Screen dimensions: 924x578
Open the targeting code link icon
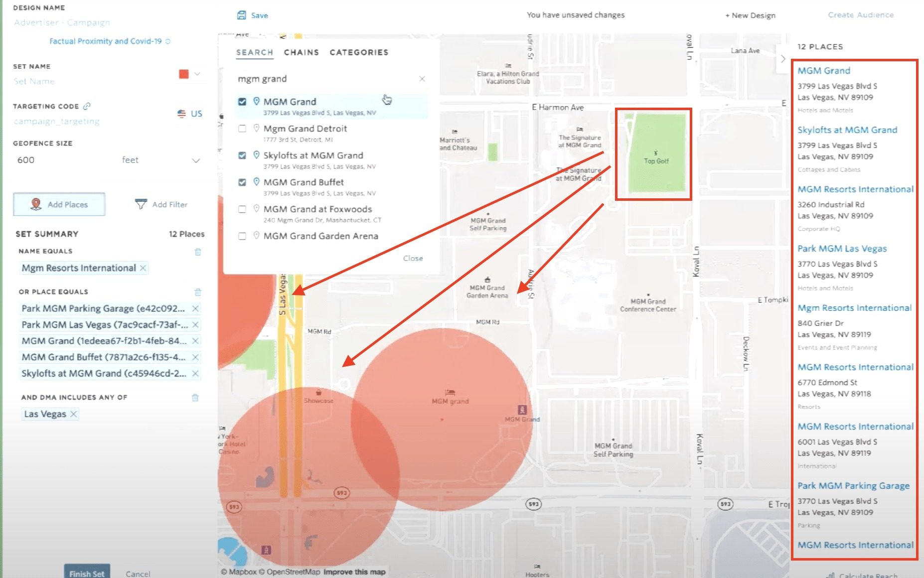(x=87, y=106)
